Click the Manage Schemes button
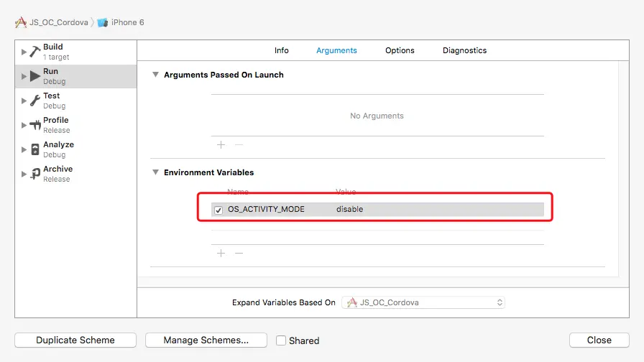644x362 pixels. point(206,340)
